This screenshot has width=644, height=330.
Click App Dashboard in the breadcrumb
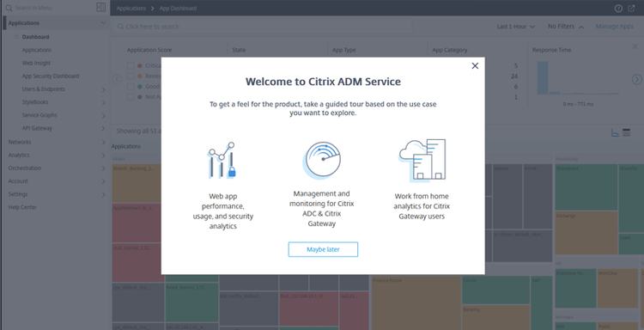(178, 9)
